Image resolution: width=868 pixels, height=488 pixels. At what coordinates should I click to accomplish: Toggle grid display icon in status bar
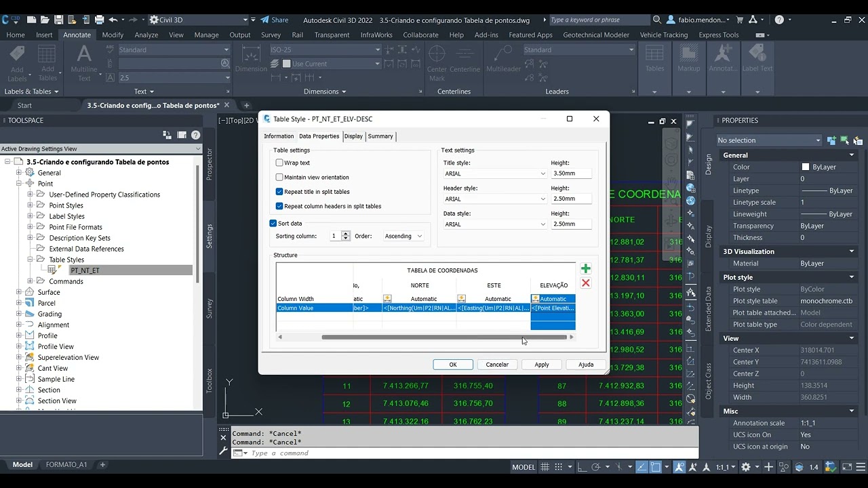pyautogui.click(x=545, y=467)
